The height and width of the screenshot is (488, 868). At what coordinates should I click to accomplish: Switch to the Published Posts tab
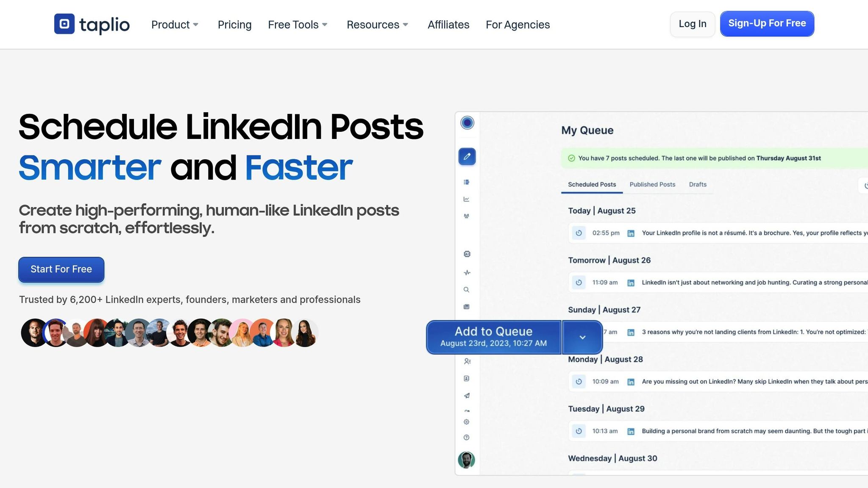tap(652, 185)
